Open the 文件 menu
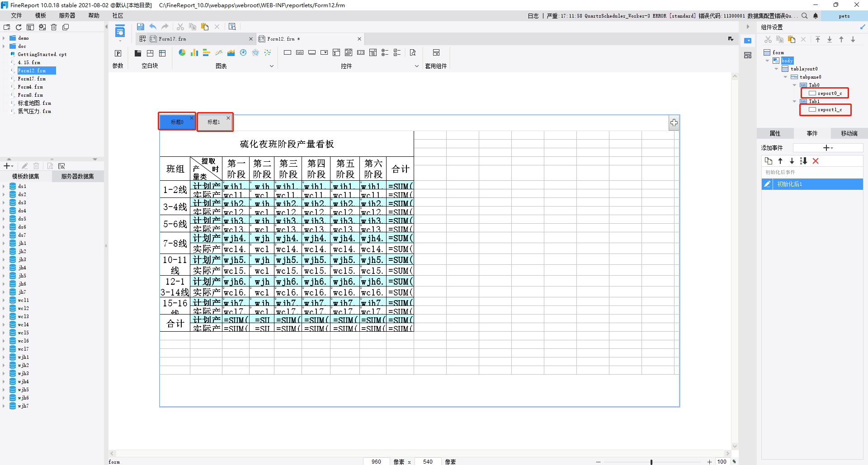The width and height of the screenshot is (868, 465). click(x=17, y=15)
